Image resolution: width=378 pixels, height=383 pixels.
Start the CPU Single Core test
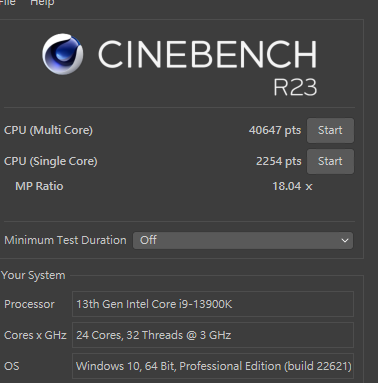[x=330, y=161]
